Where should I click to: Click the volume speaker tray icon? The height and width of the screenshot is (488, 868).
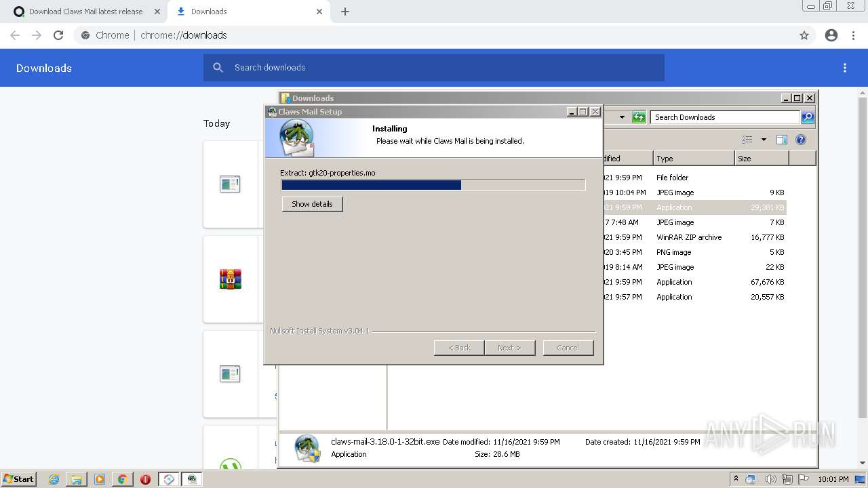click(770, 479)
